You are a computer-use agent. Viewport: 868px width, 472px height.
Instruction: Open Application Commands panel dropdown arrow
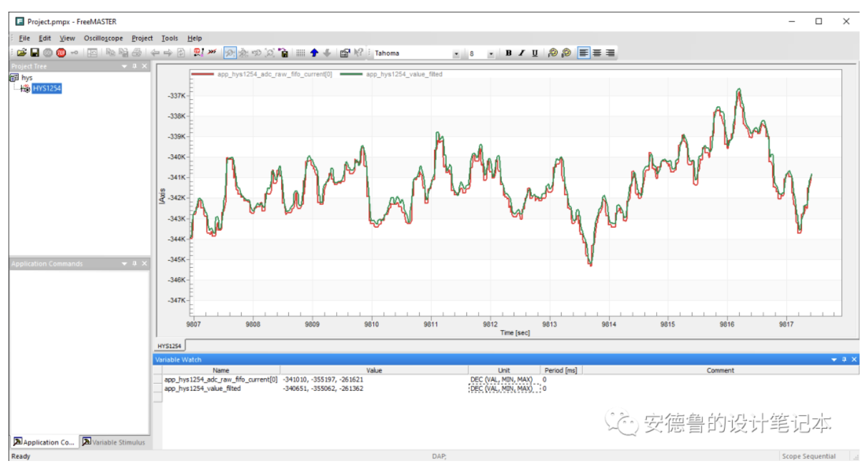click(124, 264)
